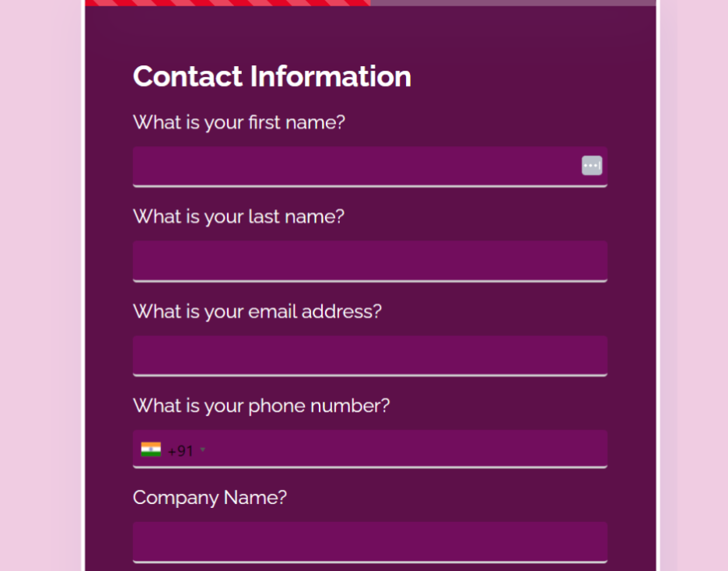Image resolution: width=728 pixels, height=571 pixels.
Task: Click the autofill icon in first name field
Action: tap(591, 166)
